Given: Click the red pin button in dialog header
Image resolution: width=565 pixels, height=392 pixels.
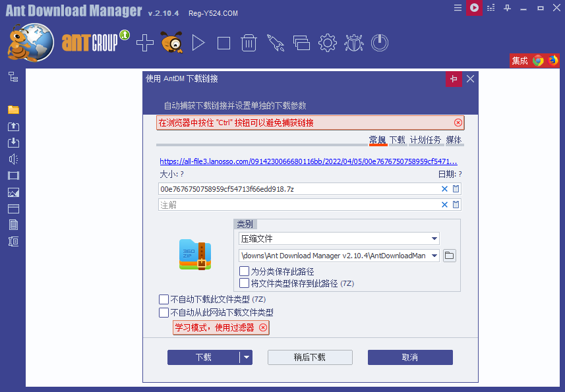Looking at the screenshot, I should click(454, 79).
